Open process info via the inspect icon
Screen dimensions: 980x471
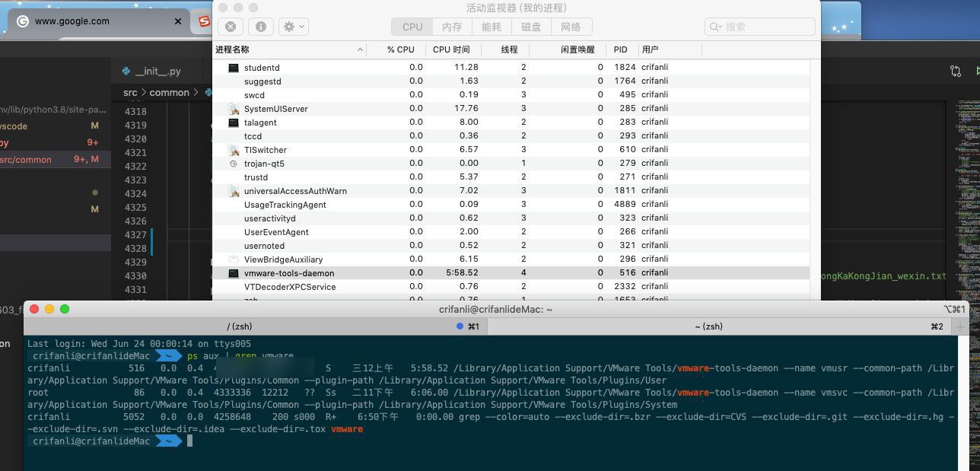[260, 27]
